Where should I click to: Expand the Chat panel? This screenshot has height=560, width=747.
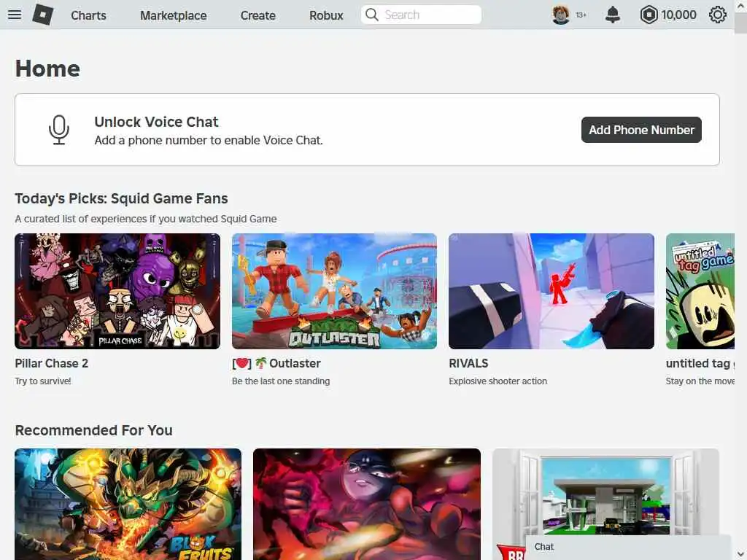pyautogui.click(x=628, y=547)
